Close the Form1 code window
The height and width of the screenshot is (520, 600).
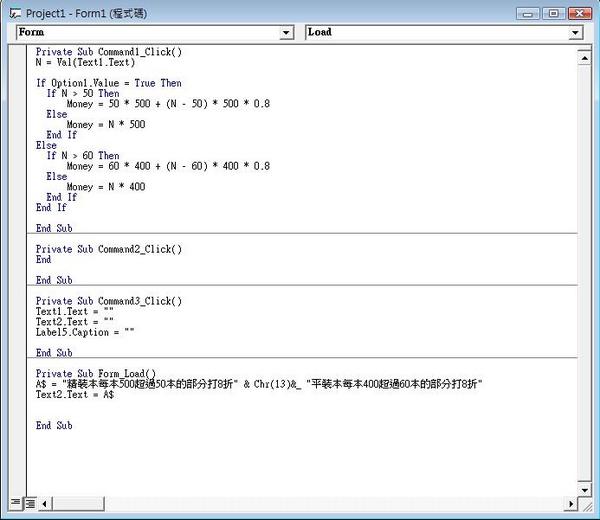click(579, 14)
